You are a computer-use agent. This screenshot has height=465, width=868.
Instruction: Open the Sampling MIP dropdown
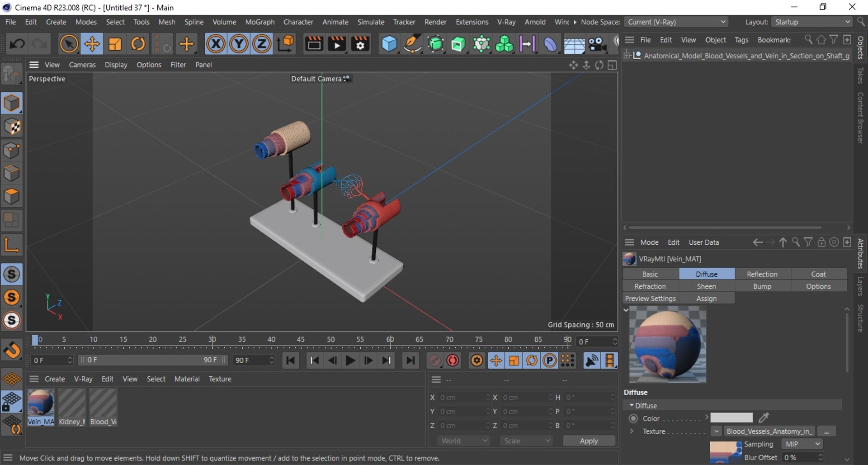pos(803,444)
